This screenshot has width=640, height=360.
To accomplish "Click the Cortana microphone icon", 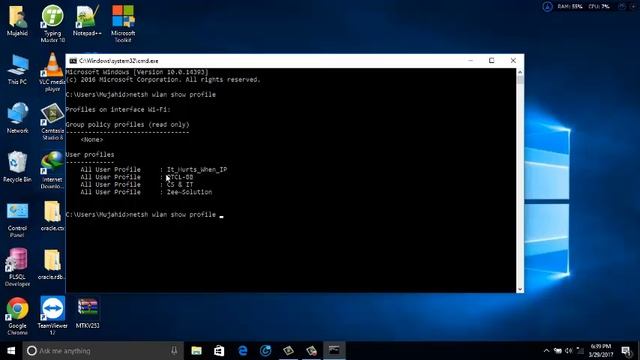I will tap(174, 351).
